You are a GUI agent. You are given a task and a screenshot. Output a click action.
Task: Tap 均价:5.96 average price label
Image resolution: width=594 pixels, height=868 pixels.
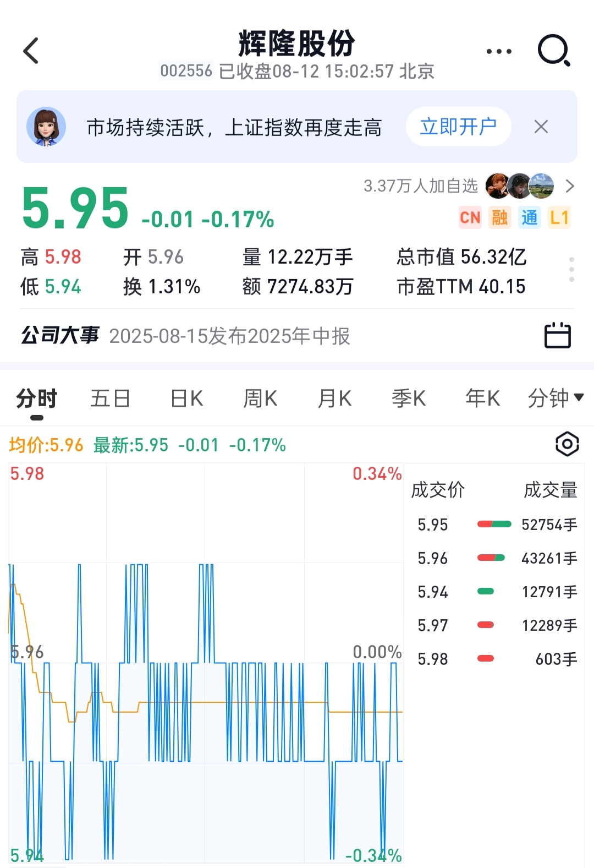coord(46,445)
